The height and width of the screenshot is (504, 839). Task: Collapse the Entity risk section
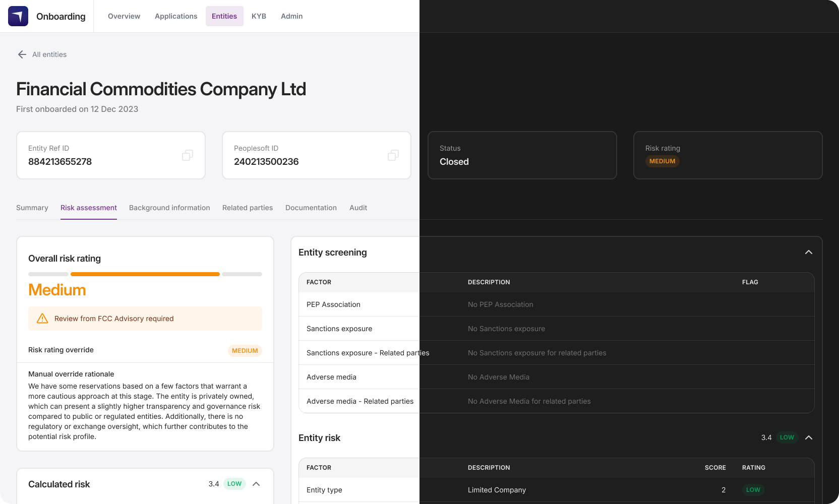pos(809,437)
